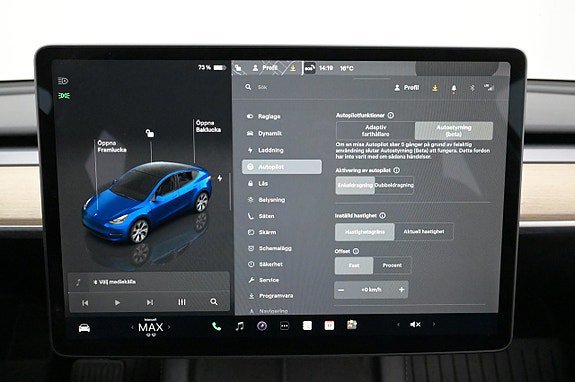Tap the LTE signal strength icon
575x382 pixels.
coord(489,87)
